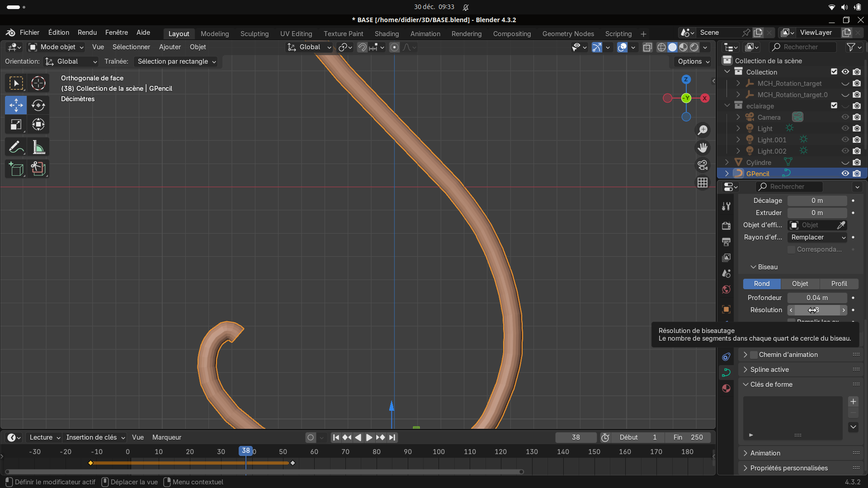The image size is (868, 488).
Task: Select the Move tool in toolbar
Action: [16, 105]
